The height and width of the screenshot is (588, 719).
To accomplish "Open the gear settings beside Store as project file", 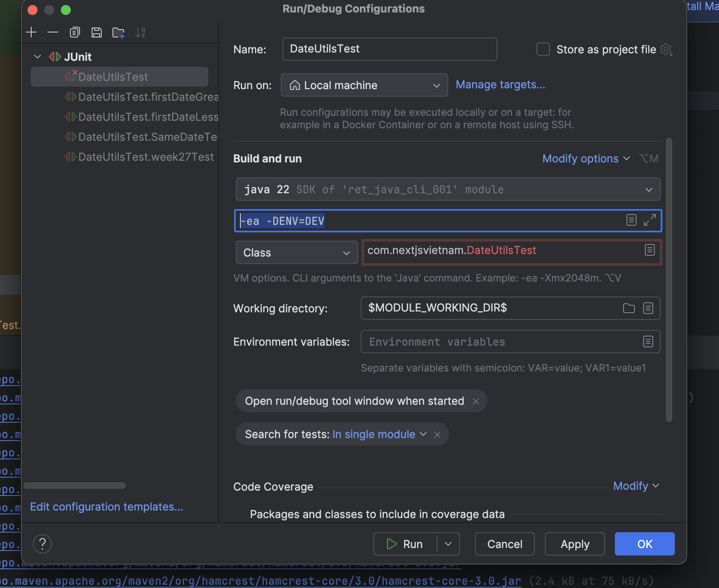I will pyautogui.click(x=666, y=50).
